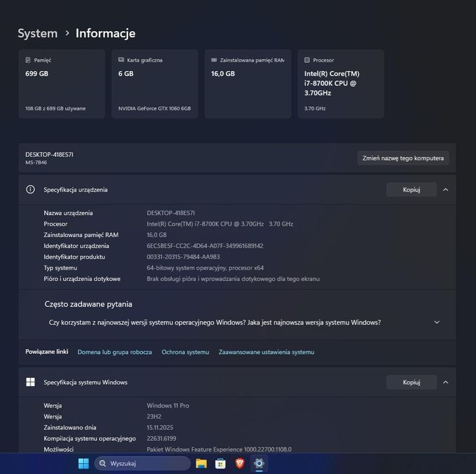Click the Windows logo beside Specyfikacja systemu Windows
The height and width of the screenshot is (474, 476).
pos(30,382)
